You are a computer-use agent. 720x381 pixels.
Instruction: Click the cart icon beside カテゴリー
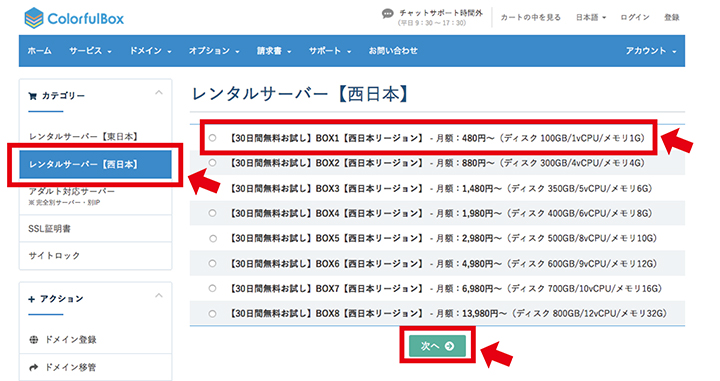(x=32, y=96)
